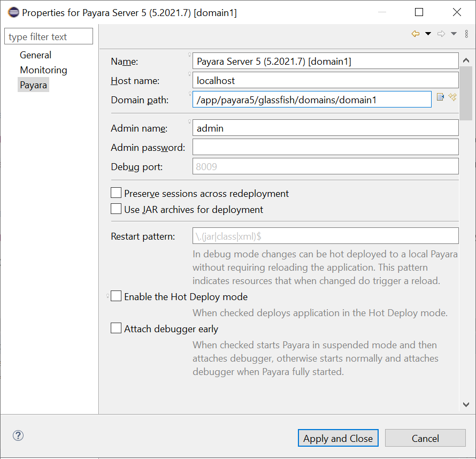
Task: Enable Preserve sessions across redeployment
Action: tap(116, 193)
